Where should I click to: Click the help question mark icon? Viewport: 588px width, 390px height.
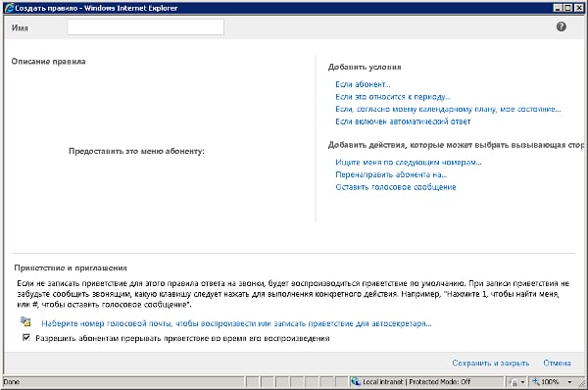(561, 26)
